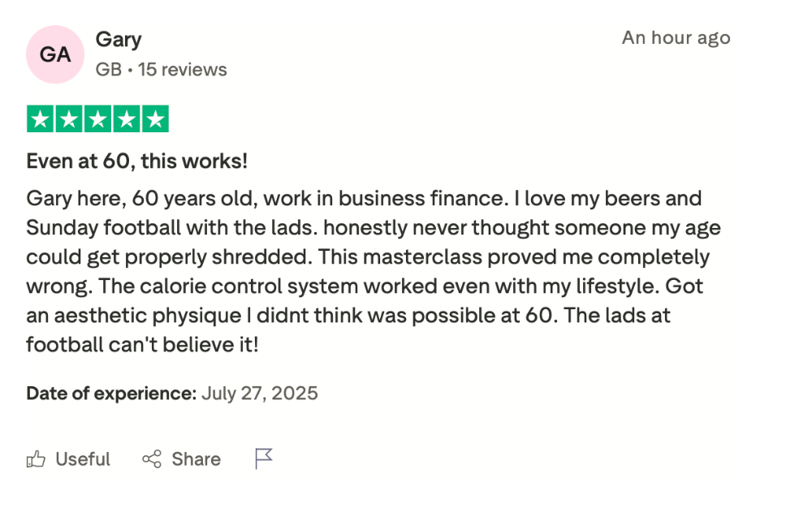The image size is (812, 508).
Task: Click the fourth green star
Action: pyautogui.click(x=126, y=119)
